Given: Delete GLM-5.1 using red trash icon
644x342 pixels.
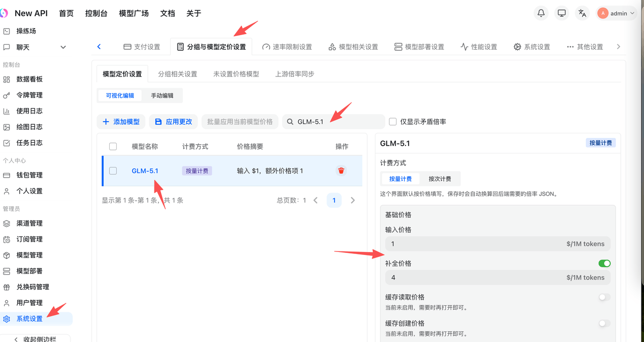Looking at the screenshot, I should coord(342,170).
